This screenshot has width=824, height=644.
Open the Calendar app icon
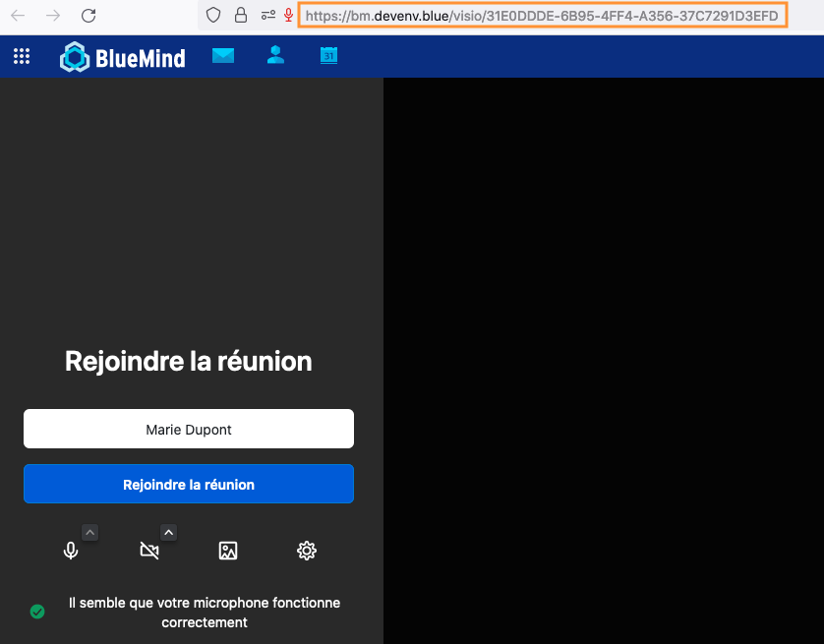pos(328,56)
